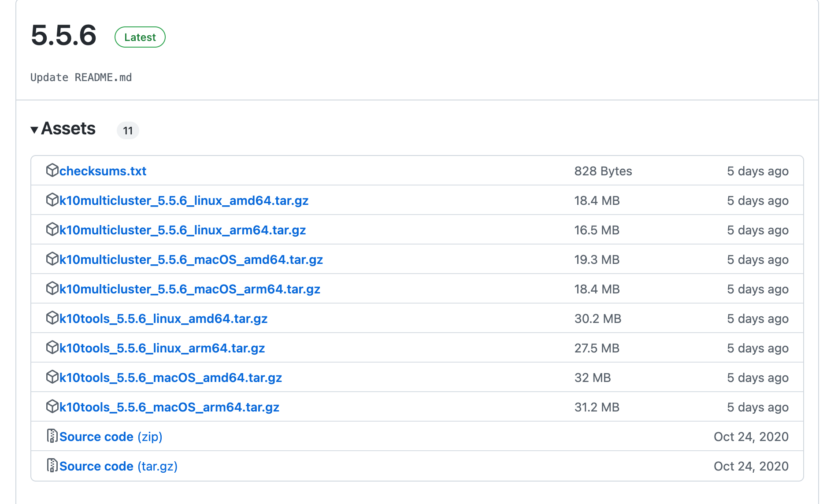Download k10tools_5.5.6_linux_arm64.tar.gz
Screen dimensions: 838x504
point(162,348)
